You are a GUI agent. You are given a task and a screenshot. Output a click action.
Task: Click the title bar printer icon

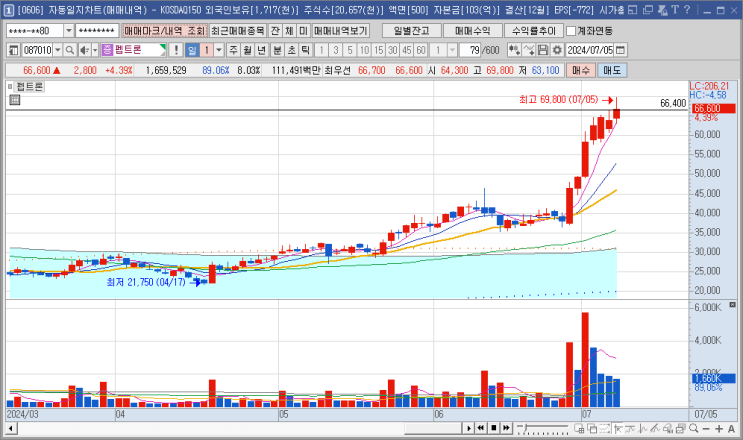pos(662,9)
